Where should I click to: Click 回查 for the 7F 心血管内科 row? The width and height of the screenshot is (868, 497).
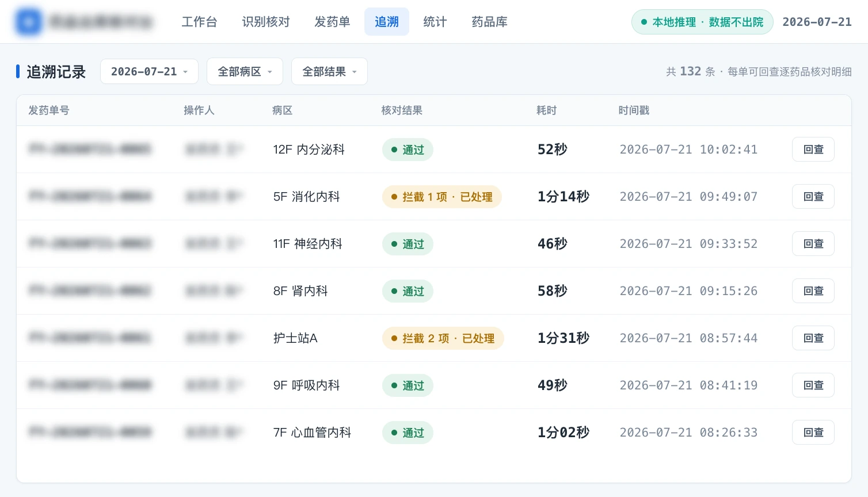point(813,433)
